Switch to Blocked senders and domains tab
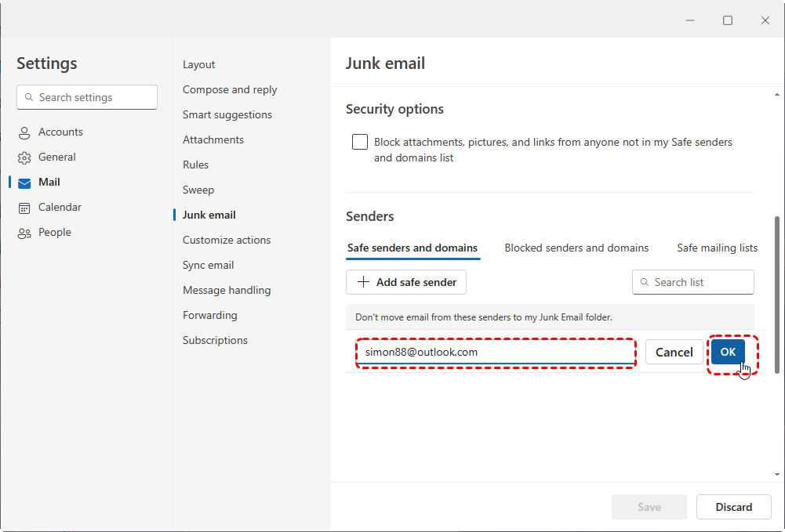 (x=576, y=247)
